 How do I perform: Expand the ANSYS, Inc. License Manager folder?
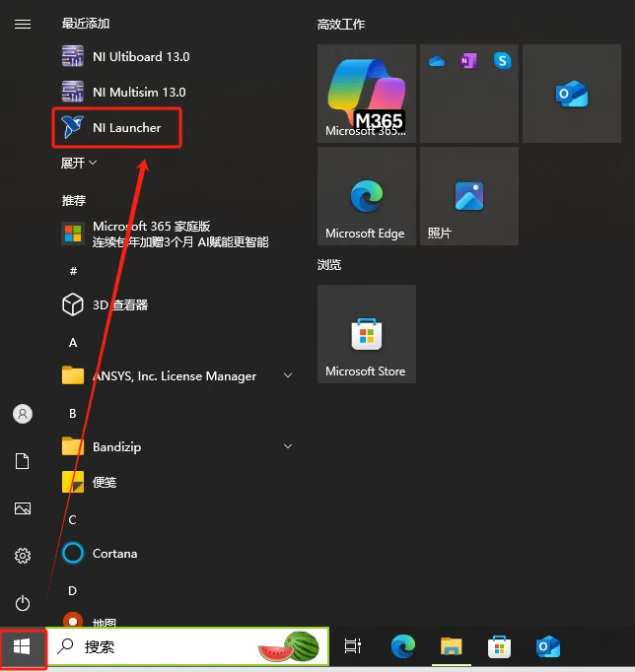[x=177, y=375]
